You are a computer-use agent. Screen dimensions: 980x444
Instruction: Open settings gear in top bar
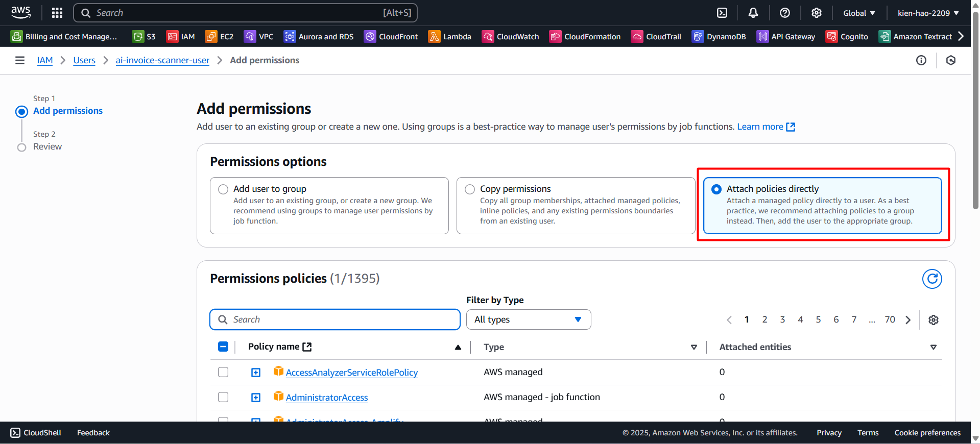(817, 13)
